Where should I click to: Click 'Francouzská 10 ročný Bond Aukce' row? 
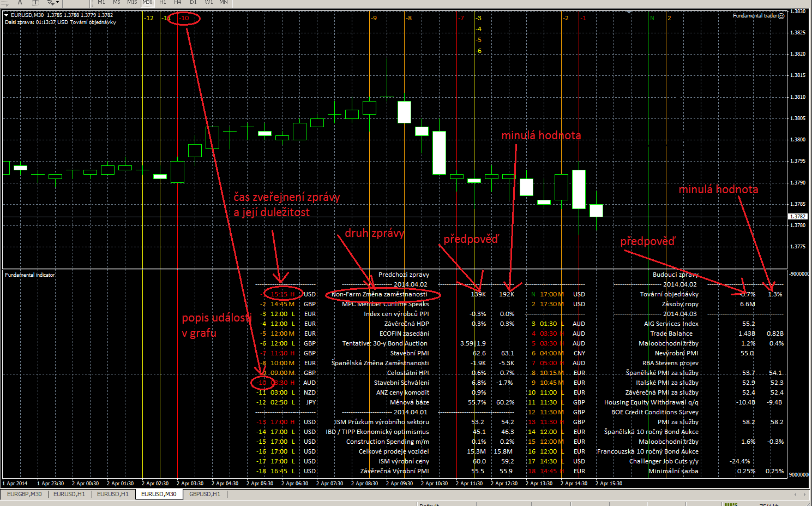click(x=648, y=451)
